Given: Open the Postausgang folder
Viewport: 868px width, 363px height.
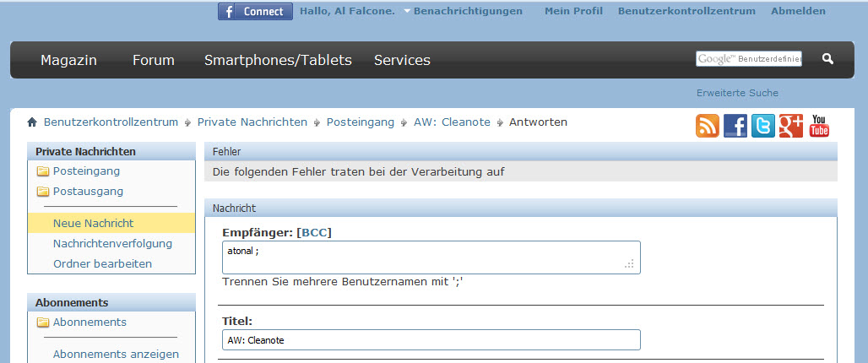Looking at the screenshot, I should point(88,192).
